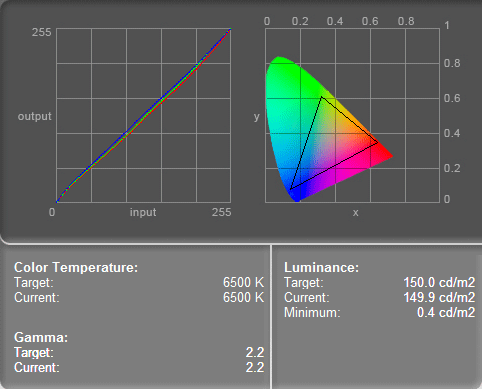482x389 pixels.
Task: Click the Target label under Gamma
Action: [x=34, y=352]
